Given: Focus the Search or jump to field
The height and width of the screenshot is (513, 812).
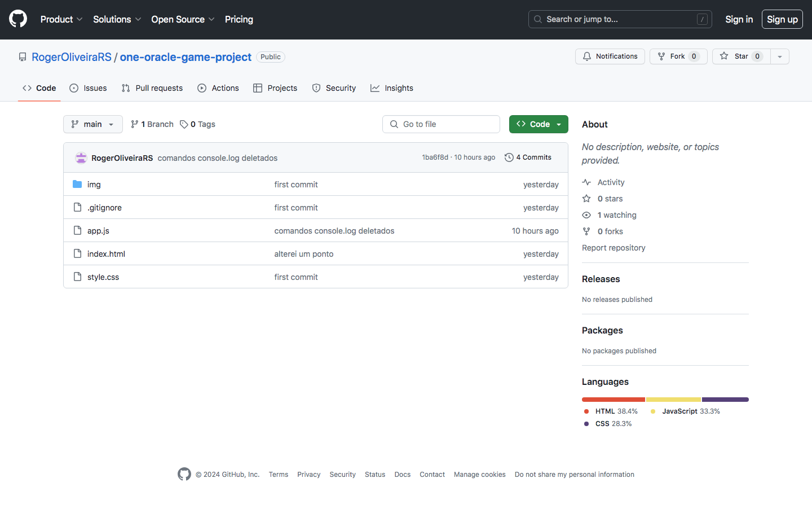Looking at the screenshot, I should click(620, 19).
